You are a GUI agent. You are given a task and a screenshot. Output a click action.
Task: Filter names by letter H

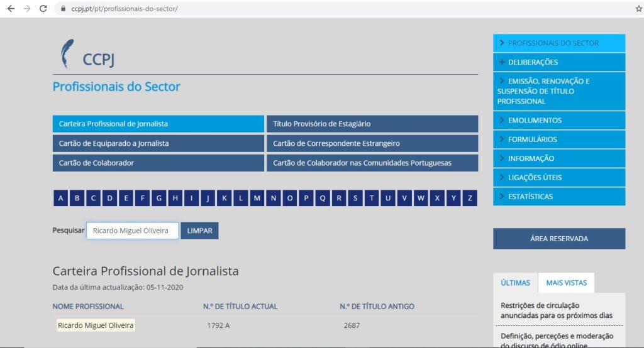pos(175,198)
